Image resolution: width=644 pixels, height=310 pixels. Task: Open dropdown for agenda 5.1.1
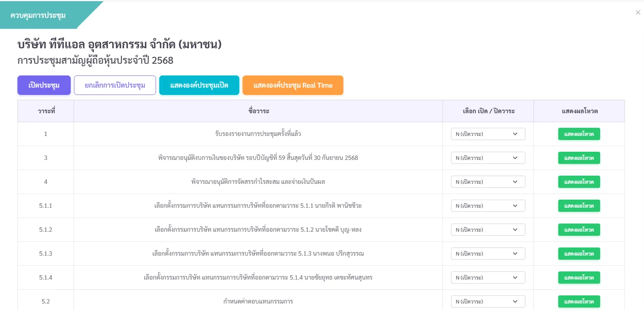click(488, 206)
